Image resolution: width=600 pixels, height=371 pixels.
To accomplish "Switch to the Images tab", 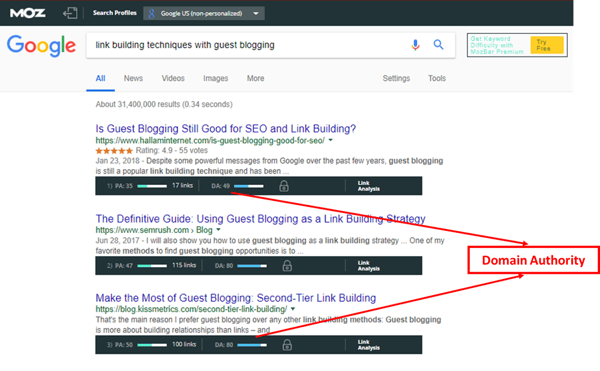I will tap(215, 78).
